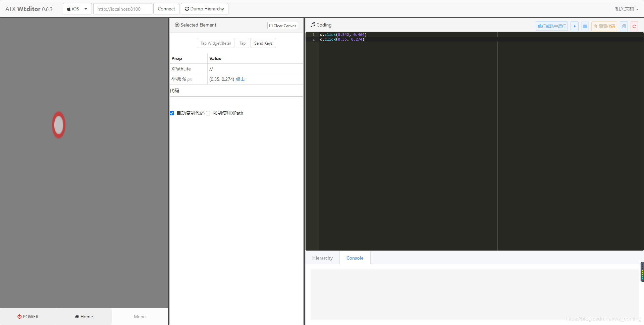Click 单行或选中运行 run selected button
This screenshot has width=644, height=325.
coord(552,26)
